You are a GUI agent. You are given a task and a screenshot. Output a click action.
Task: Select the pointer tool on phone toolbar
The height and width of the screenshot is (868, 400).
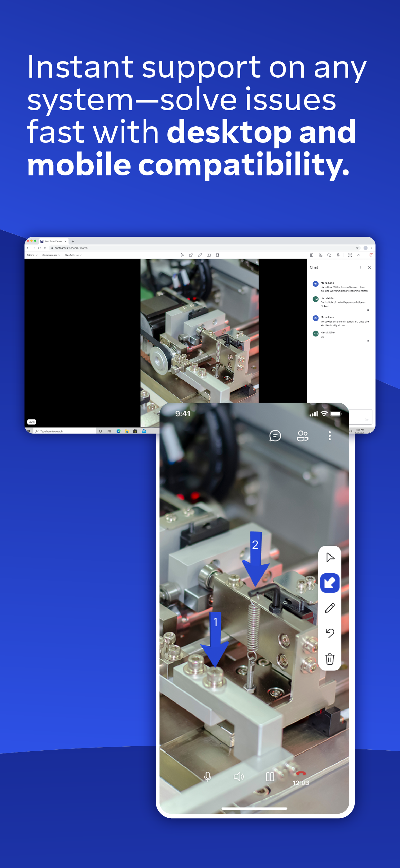[x=330, y=557]
